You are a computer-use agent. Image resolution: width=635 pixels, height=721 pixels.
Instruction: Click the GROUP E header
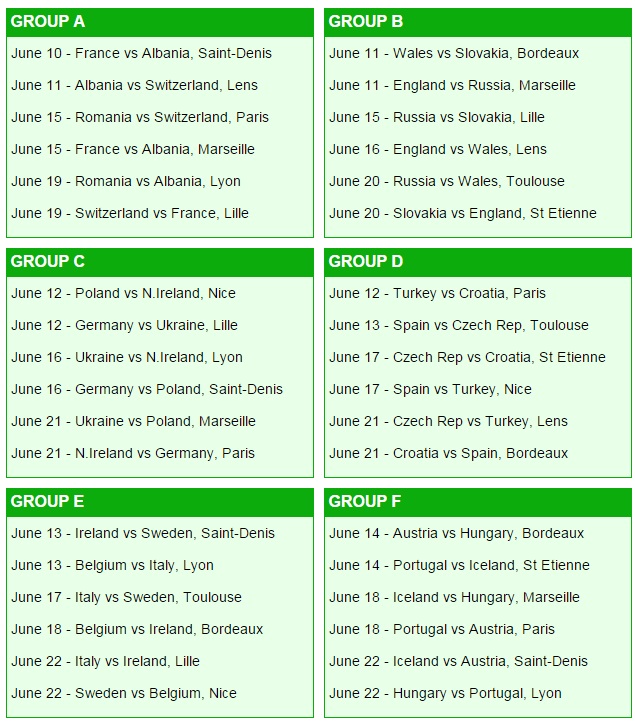(160, 502)
